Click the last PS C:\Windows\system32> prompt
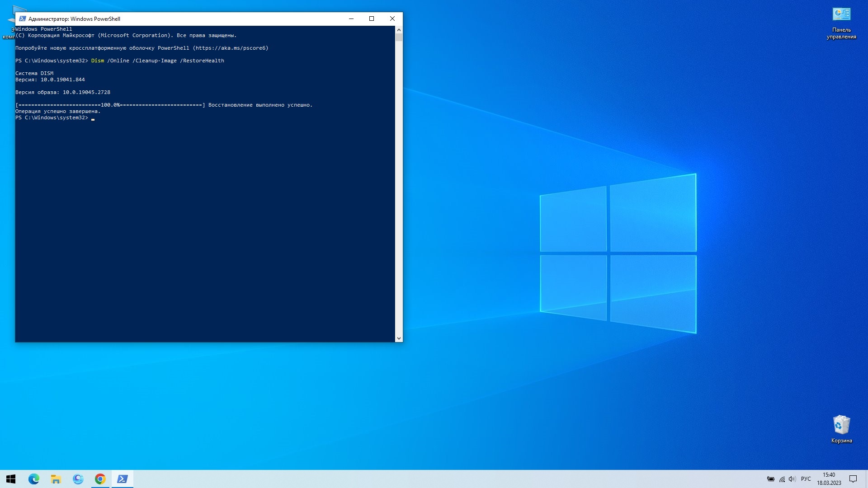The width and height of the screenshot is (868, 488). (52, 117)
